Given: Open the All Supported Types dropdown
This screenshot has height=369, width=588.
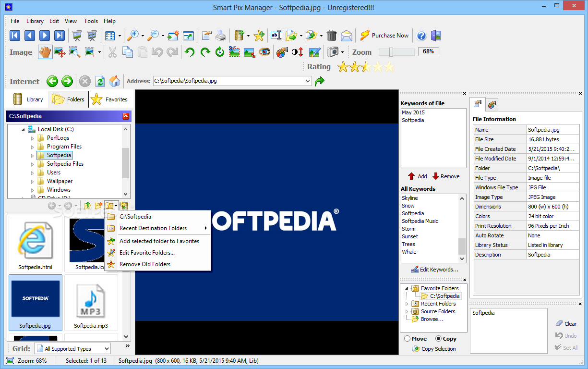Looking at the screenshot, I should (x=107, y=349).
